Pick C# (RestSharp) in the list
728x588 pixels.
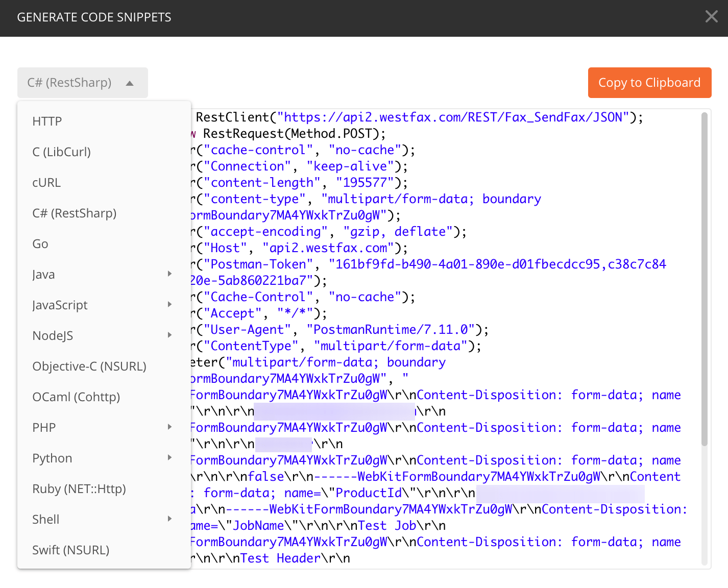point(75,213)
